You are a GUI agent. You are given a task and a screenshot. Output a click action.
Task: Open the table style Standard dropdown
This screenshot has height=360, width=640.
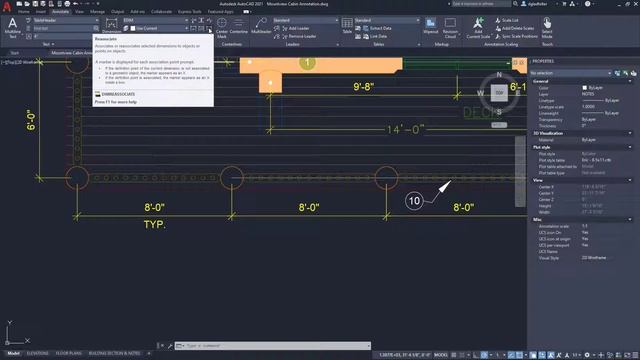pos(387,20)
